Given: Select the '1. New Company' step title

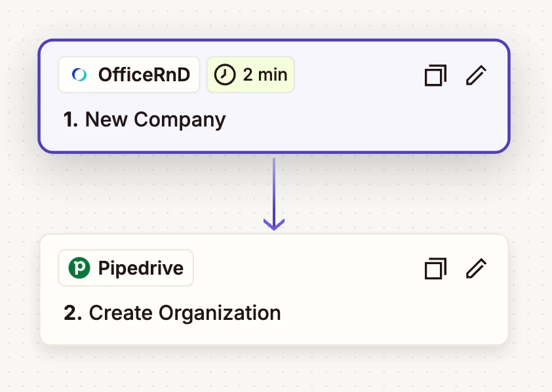Looking at the screenshot, I should pyautogui.click(x=144, y=120).
